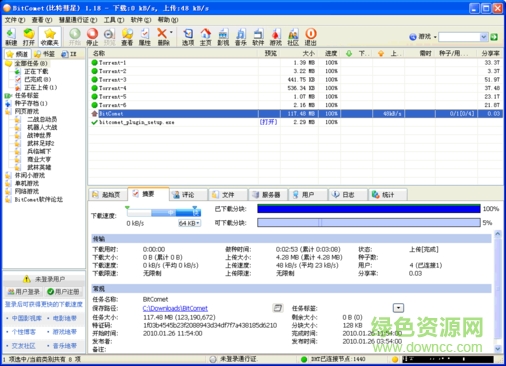The height and width of the screenshot is (366, 506).
Task: Open the dropdown arrow beside 删除
Action: tap(171, 33)
